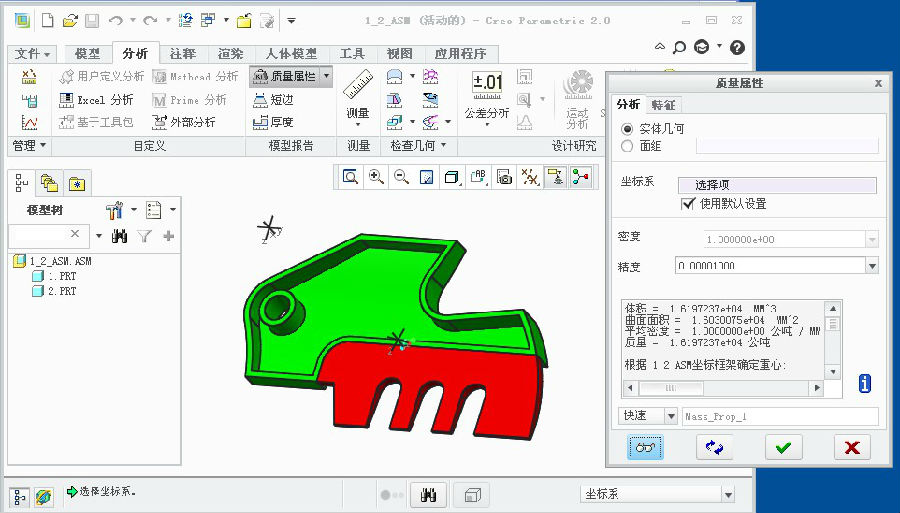
Task: Select the 实体几何 radio button
Action: pyautogui.click(x=627, y=129)
